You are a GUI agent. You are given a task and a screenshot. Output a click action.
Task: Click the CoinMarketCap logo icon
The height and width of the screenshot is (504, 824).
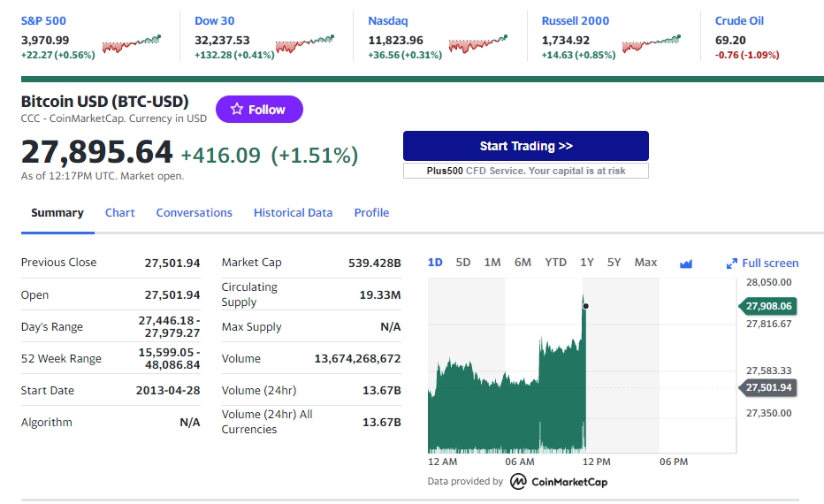point(518,481)
